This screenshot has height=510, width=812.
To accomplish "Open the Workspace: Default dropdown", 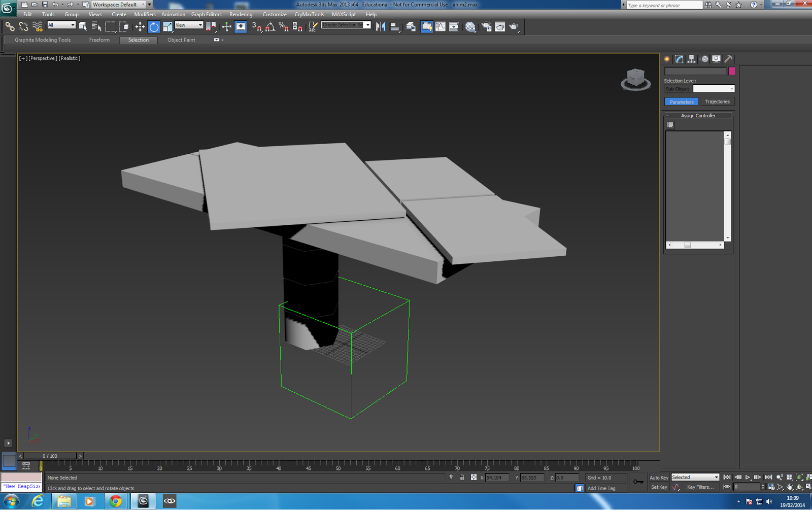I will pyautogui.click(x=119, y=5).
